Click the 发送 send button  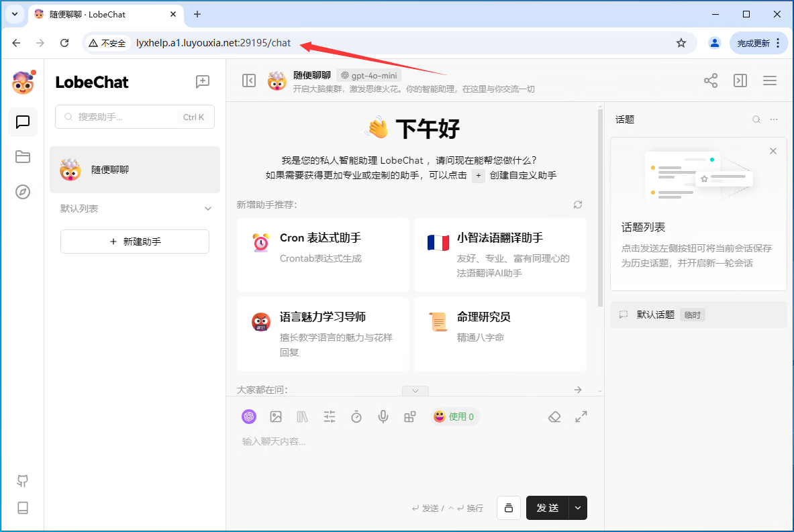[x=548, y=508]
